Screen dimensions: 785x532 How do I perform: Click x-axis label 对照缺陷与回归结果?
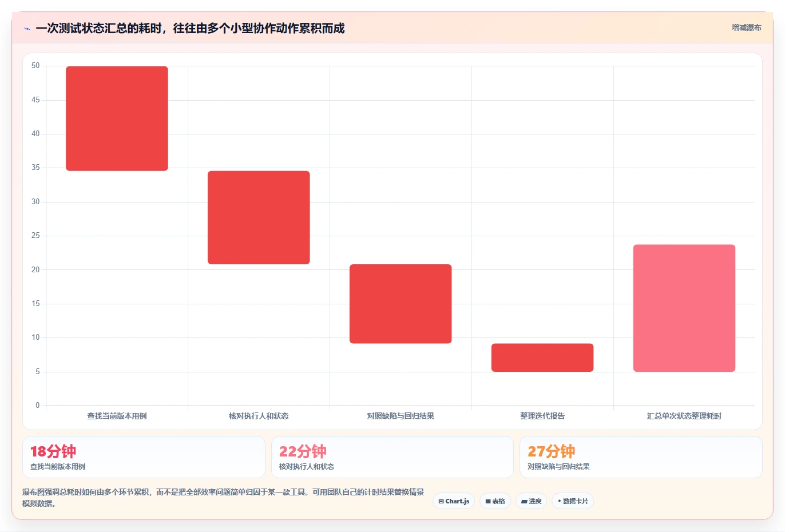[401, 416]
